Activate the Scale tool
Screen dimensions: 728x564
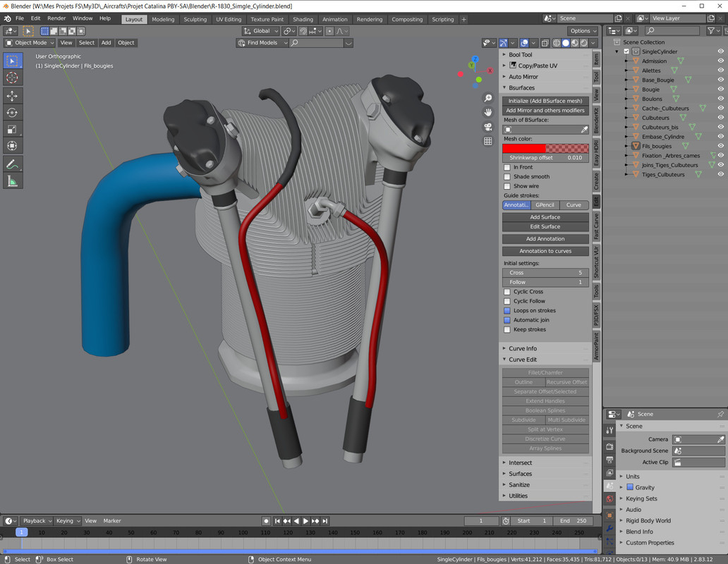point(12,130)
